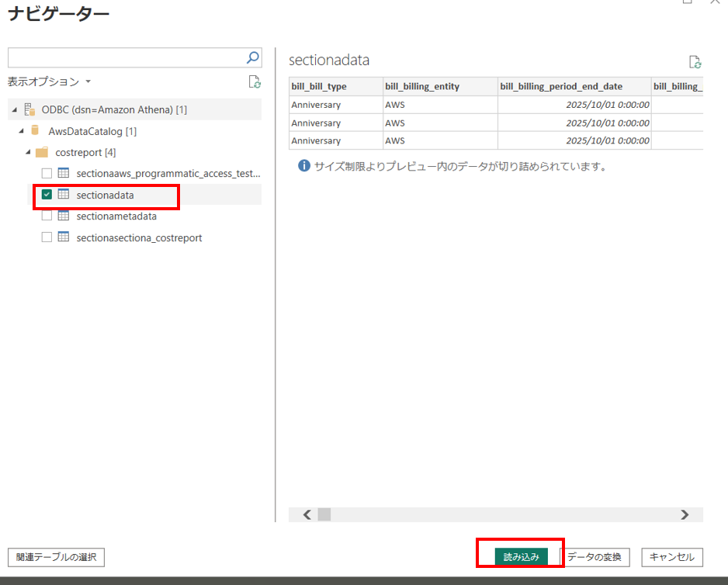Open the 表示オプション dropdown
Screen dimensions: 728x585
pos(49,81)
